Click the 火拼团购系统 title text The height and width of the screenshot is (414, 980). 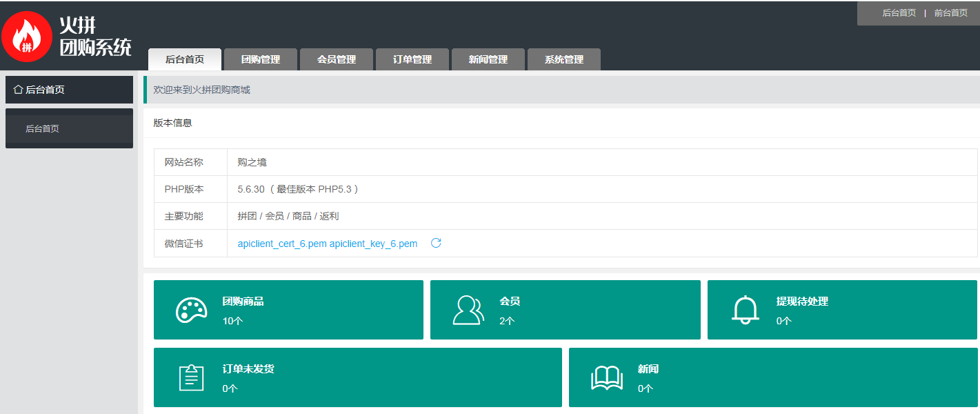pyautogui.click(x=94, y=37)
